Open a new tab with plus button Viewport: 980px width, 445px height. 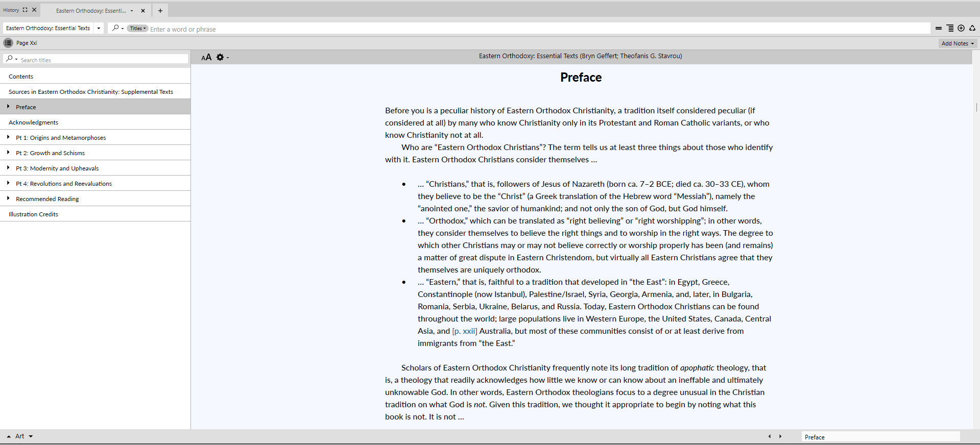[160, 11]
